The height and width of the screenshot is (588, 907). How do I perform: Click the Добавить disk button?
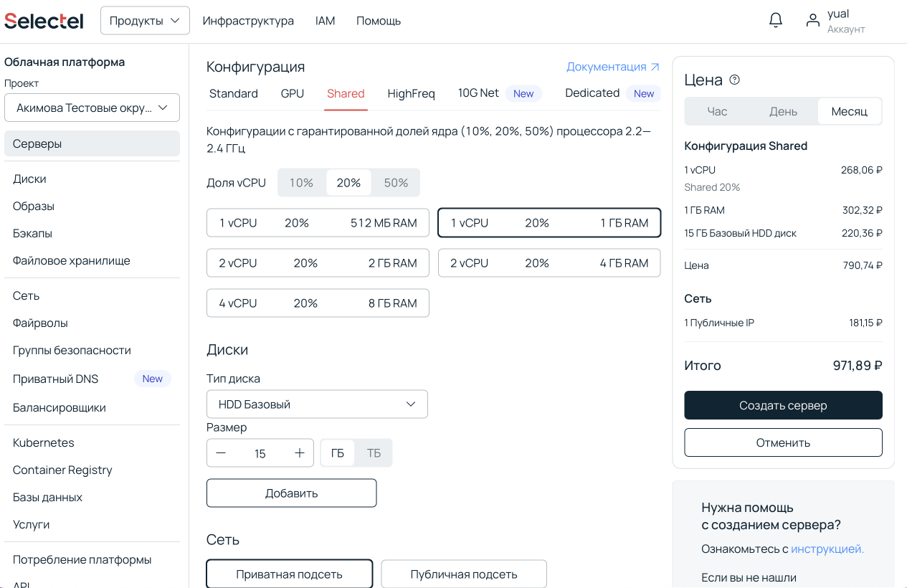pos(291,493)
